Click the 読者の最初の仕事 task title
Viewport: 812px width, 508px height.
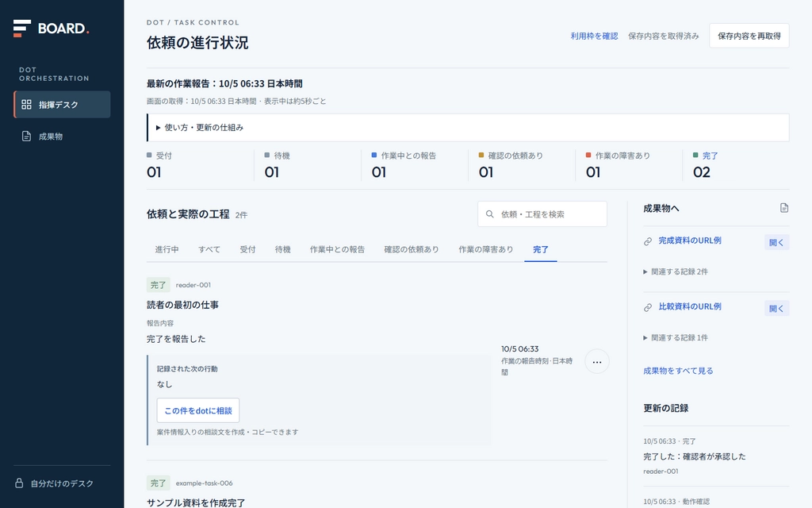[183, 305]
